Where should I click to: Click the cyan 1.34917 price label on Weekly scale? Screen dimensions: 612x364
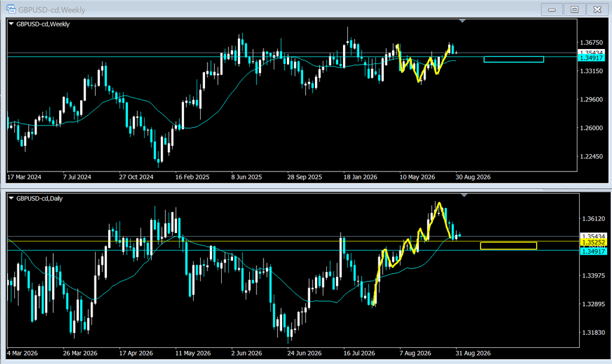pos(591,58)
